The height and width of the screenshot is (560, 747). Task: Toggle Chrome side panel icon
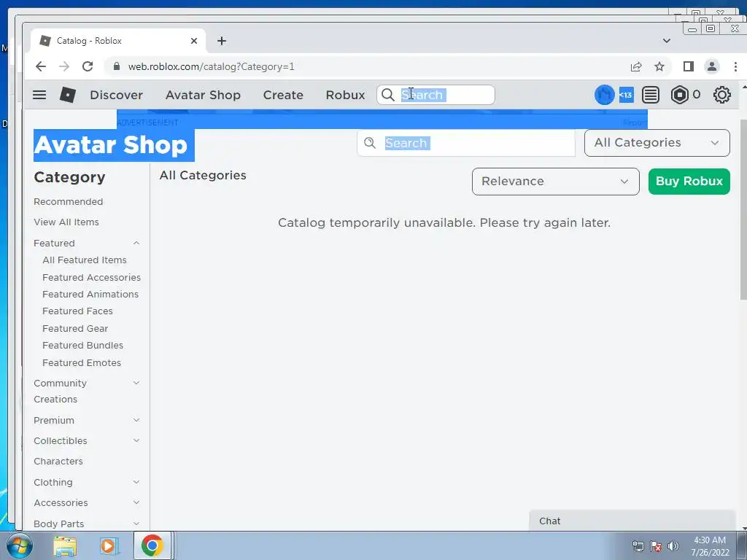689,66
